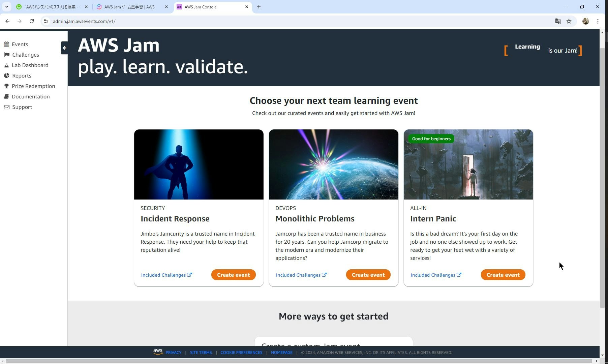Create event for Intern Panic
Viewport: 608px width, 364px height.
pyautogui.click(x=503, y=275)
